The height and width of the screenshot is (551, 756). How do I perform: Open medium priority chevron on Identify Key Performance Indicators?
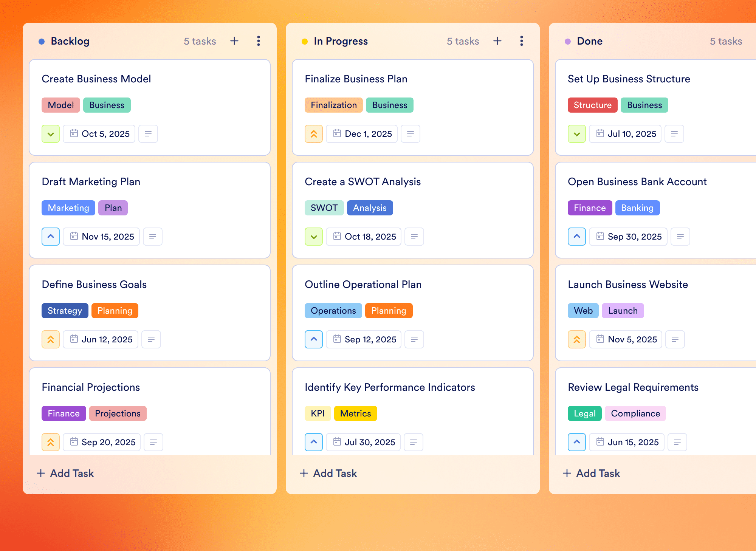[314, 442]
